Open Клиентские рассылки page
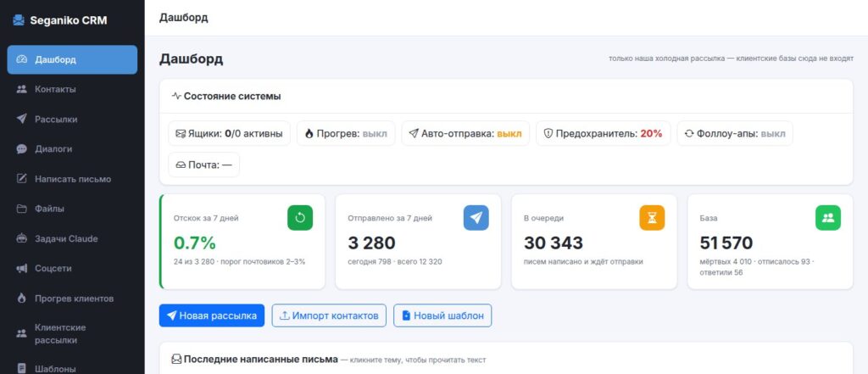The height and width of the screenshot is (374, 868). click(x=72, y=333)
